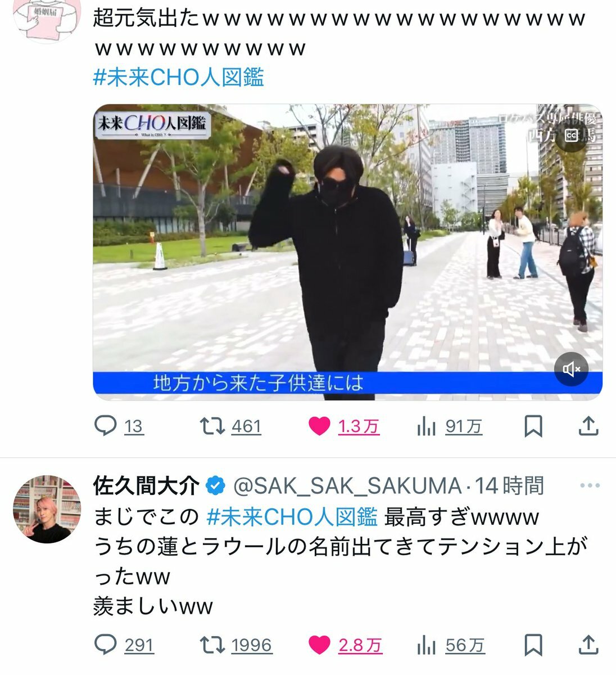The image size is (616, 675).
Task: Open the hashtag in 佐久間大介's tweet text
Action: tap(292, 516)
